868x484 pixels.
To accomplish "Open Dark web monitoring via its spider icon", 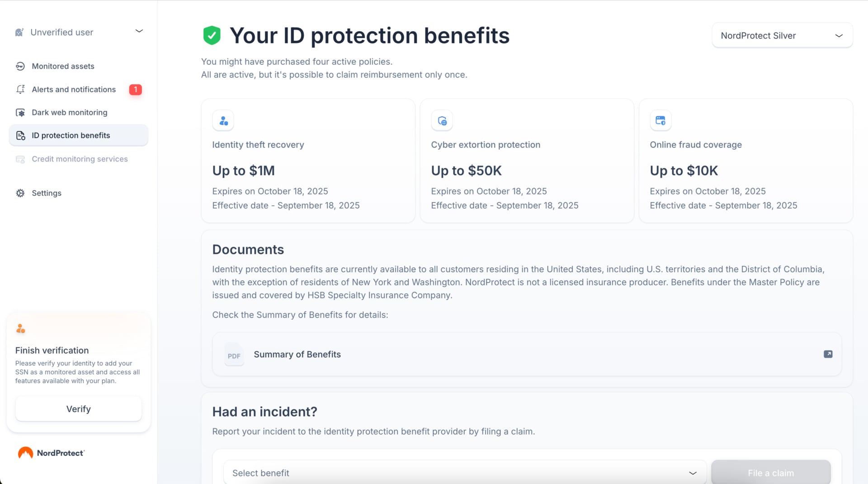I will click(20, 112).
